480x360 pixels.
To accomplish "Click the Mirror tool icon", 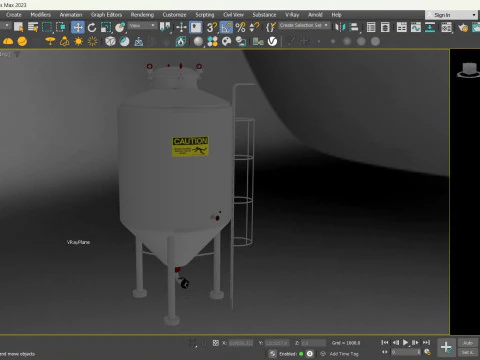I will pos(340,27).
